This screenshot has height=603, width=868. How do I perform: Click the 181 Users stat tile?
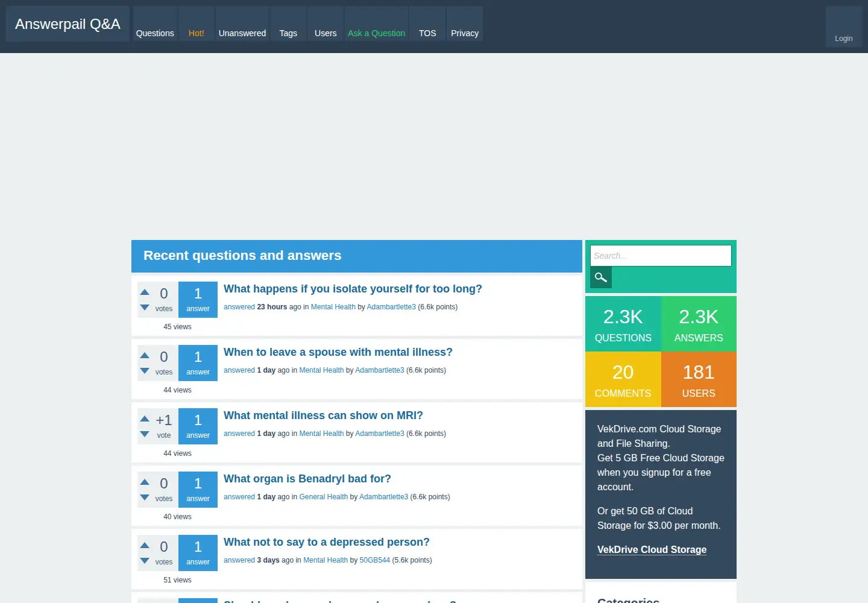click(699, 379)
